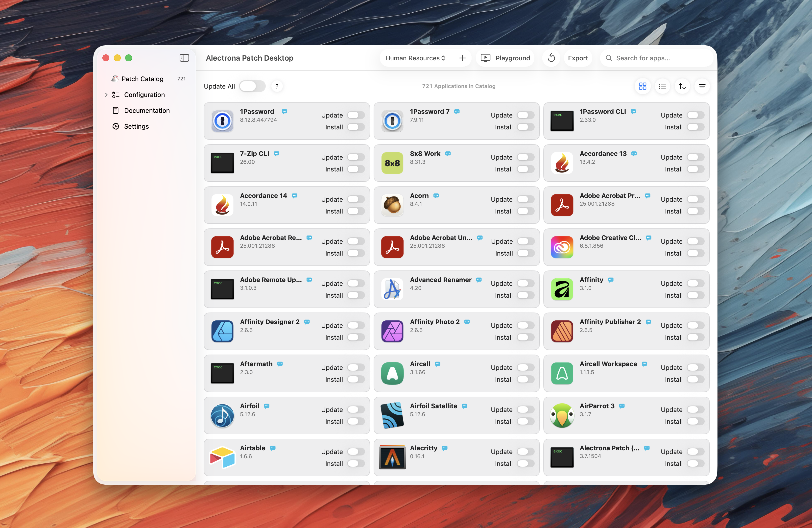812x528 pixels.
Task: Click the Aircall app icon
Action: point(392,373)
